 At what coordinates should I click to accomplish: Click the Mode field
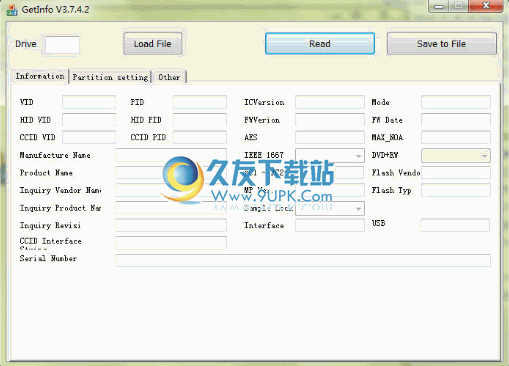click(456, 102)
